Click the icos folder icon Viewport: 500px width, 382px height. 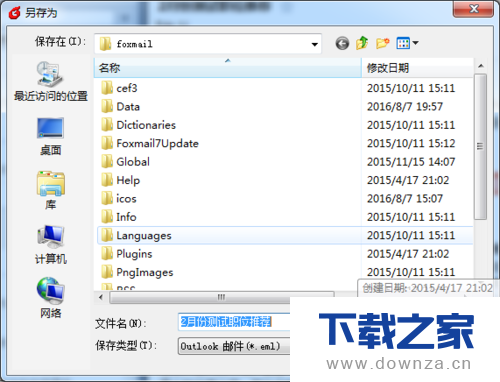107,198
